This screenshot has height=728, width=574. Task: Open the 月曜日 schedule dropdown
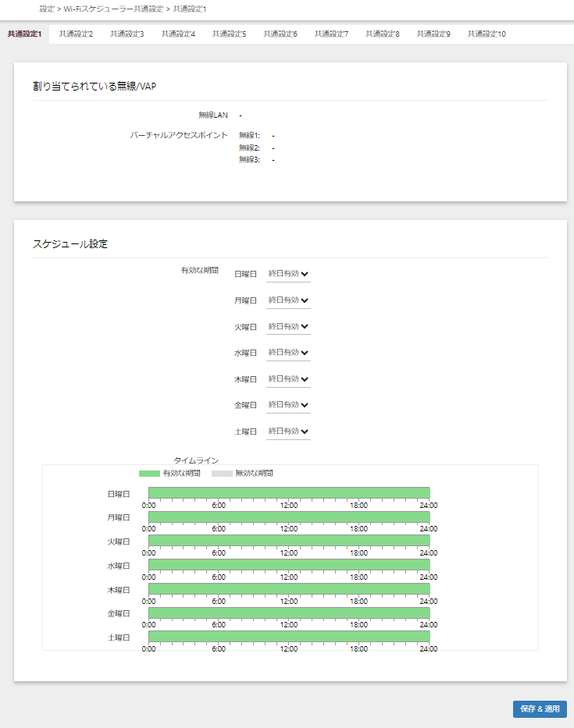pos(288,300)
